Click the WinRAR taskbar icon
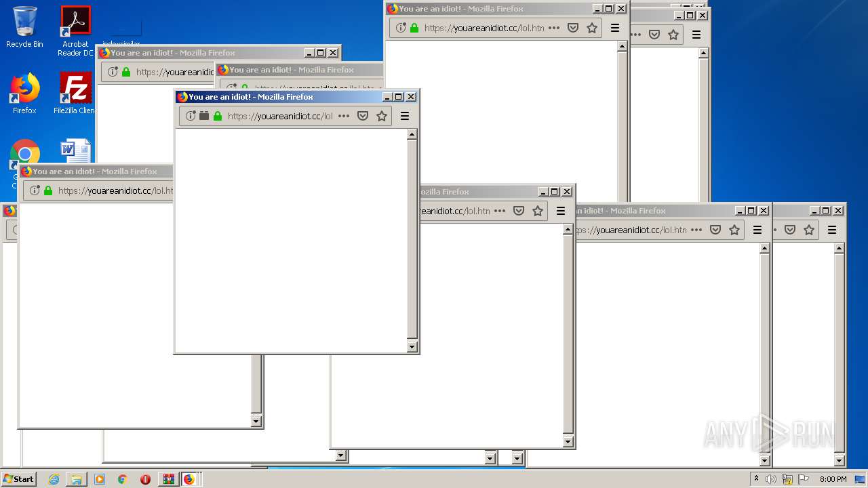This screenshot has width=868, height=488. pyautogui.click(x=168, y=479)
